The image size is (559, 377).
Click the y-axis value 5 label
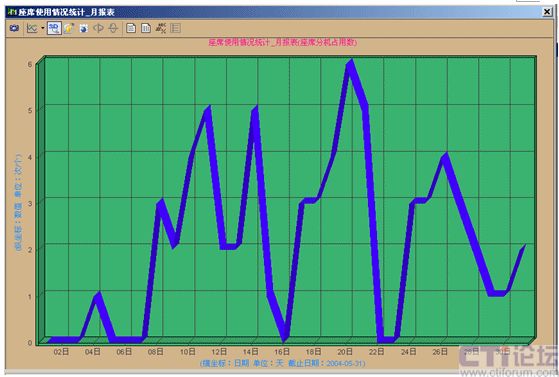click(30, 111)
